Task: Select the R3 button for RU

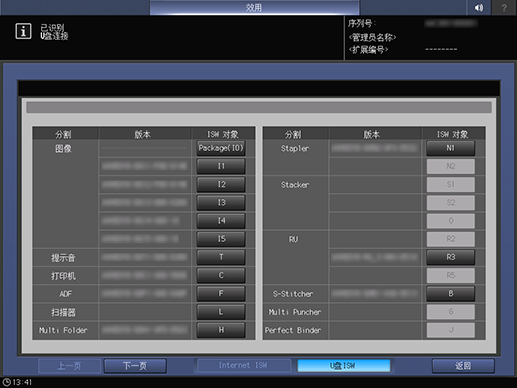Action: click(451, 257)
